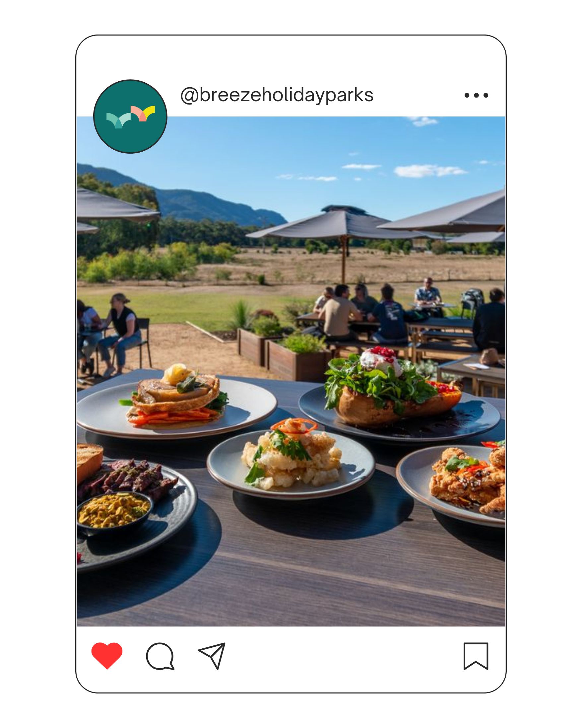This screenshot has height=728, width=582.
Task: Share post using paper plane icon
Action: [x=212, y=656]
